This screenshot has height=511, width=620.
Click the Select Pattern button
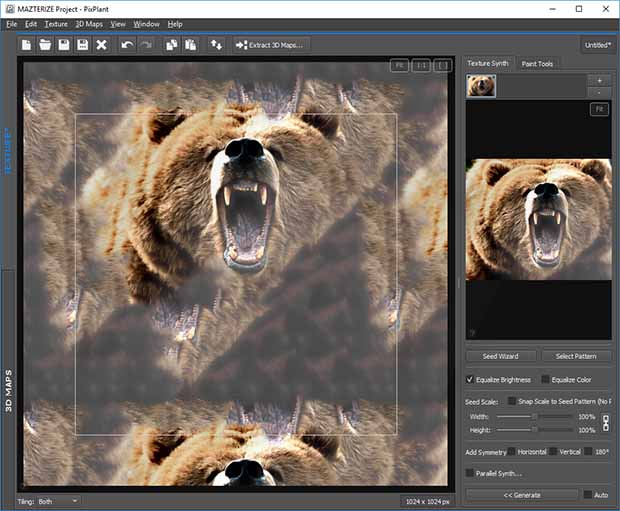(x=576, y=356)
